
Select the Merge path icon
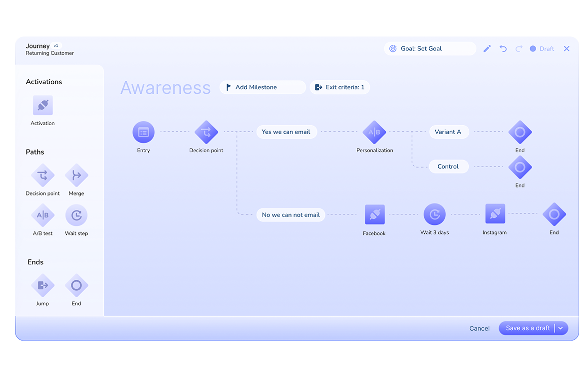[x=76, y=176]
